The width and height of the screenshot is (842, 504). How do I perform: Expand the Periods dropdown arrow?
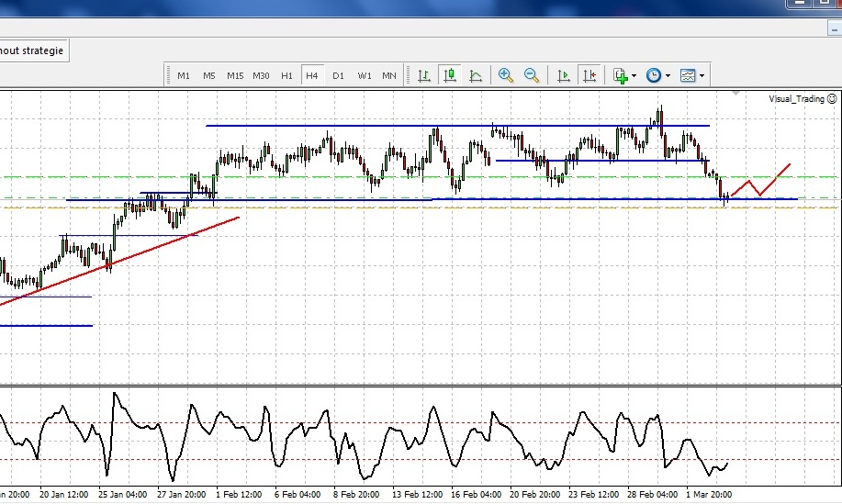tap(668, 75)
